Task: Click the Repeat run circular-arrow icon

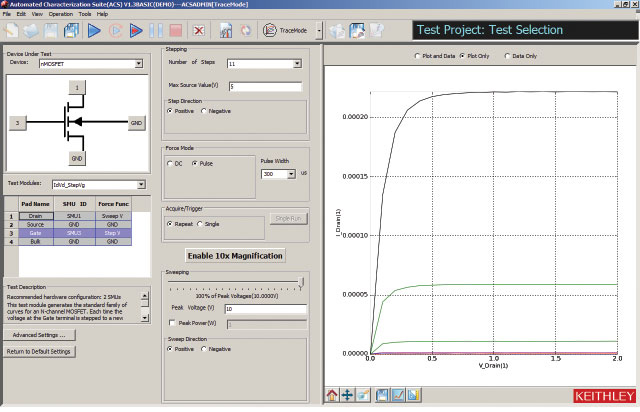Action: point(116,31)
